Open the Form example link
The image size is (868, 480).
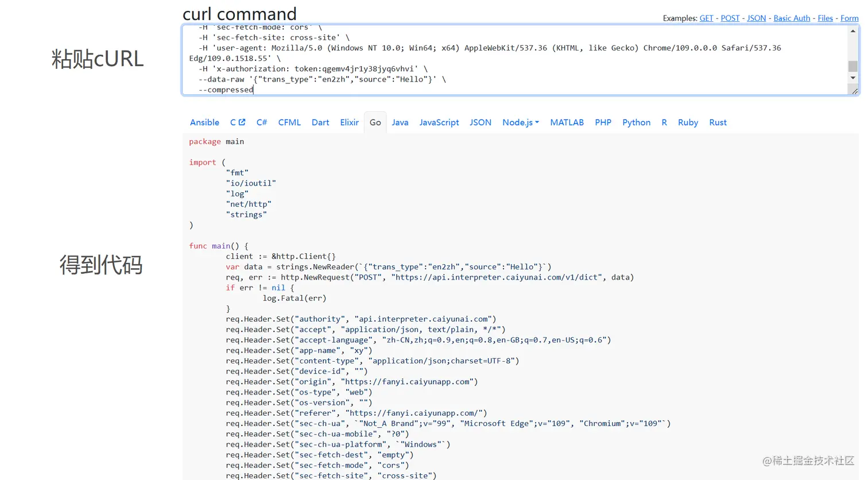pos(850,18)
